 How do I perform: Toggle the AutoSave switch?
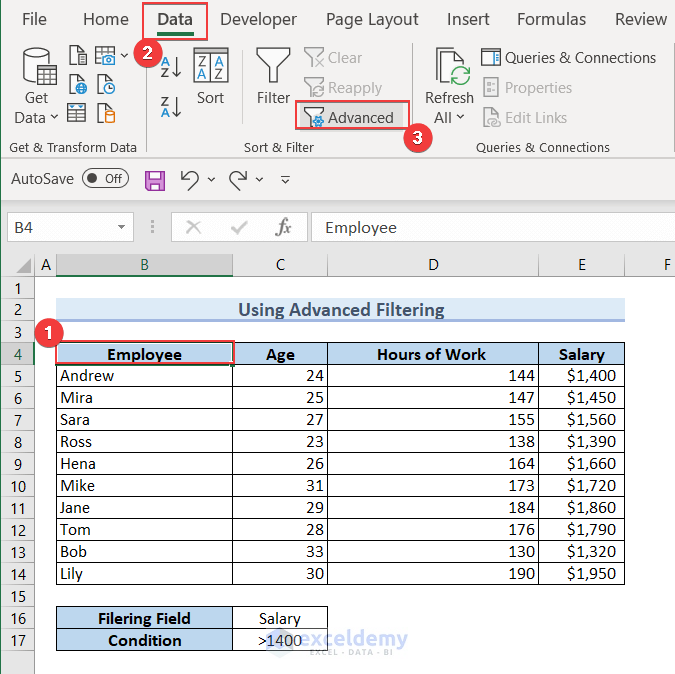(105, 179)
